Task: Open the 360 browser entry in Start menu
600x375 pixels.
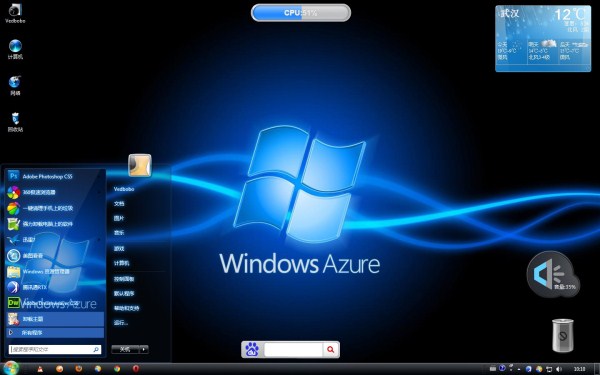Action: point(55,192)
